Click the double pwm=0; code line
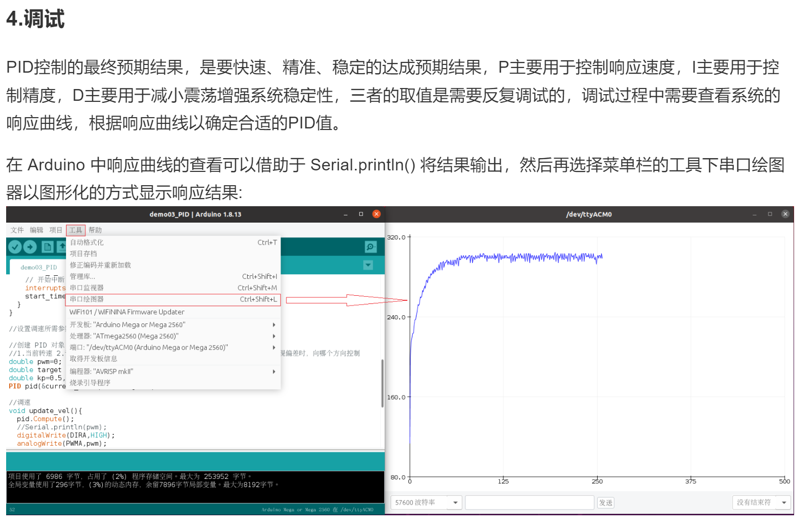 (35, 362)
